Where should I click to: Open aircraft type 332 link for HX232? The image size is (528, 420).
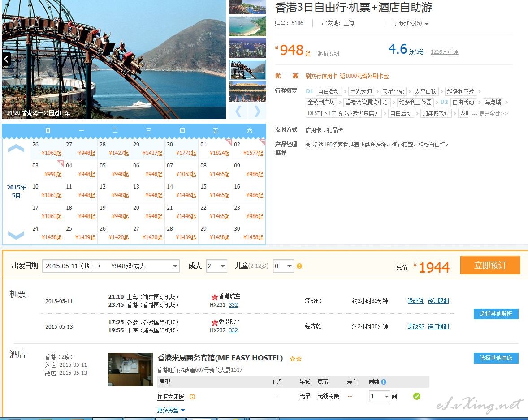[x=234, y=330]
